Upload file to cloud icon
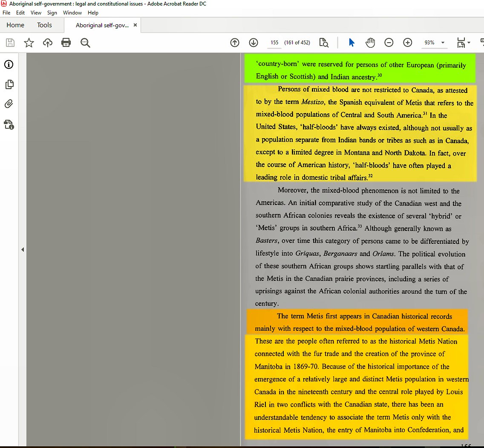The image size is (484, 448). [x=48, y=43]
